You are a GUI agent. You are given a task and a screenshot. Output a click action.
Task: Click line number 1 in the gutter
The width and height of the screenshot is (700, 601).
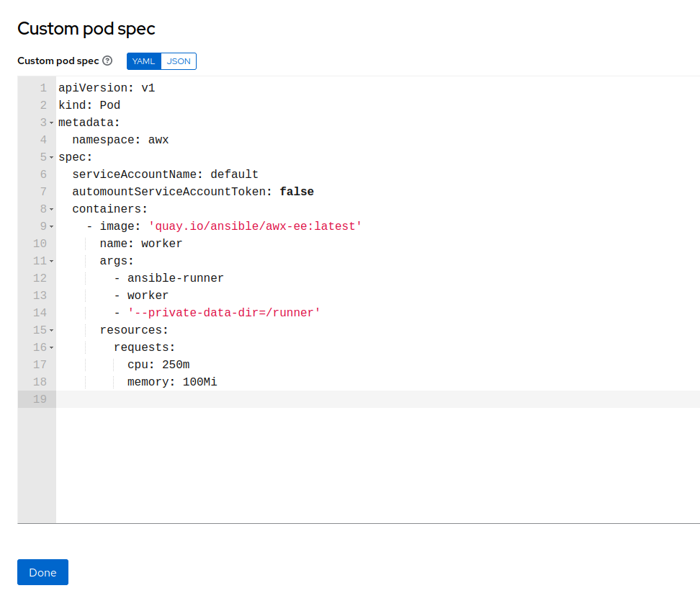point(43,88)
